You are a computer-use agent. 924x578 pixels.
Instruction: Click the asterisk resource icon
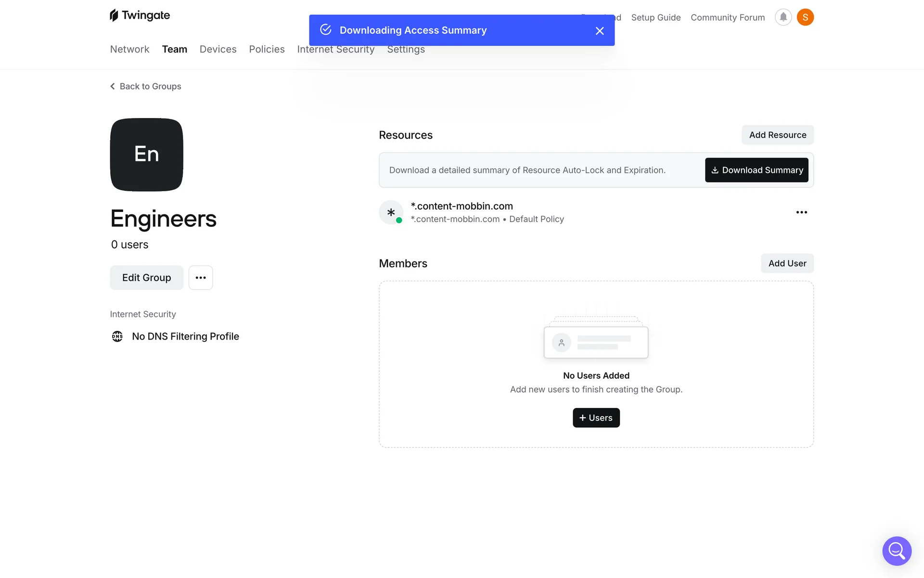tap(391, 212)
